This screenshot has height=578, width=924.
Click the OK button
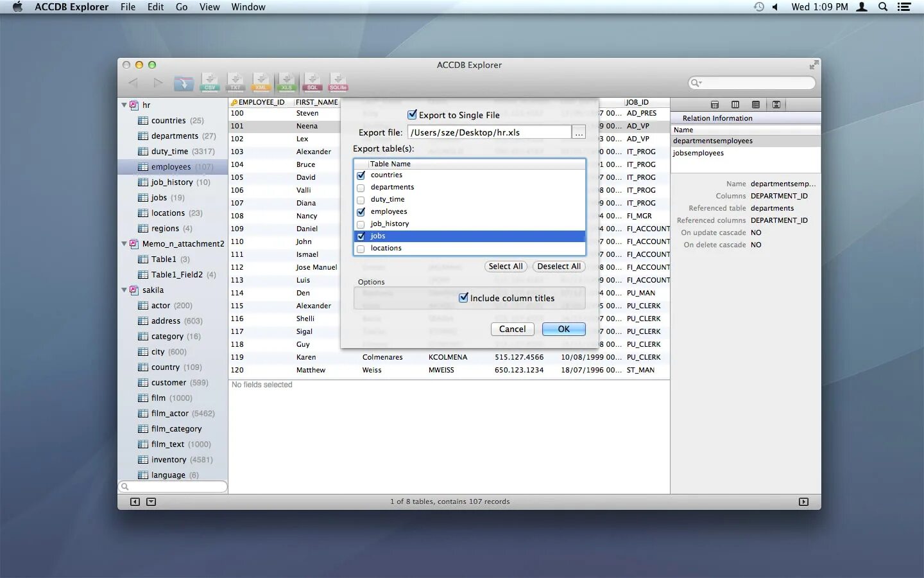(x=563, y=329)
